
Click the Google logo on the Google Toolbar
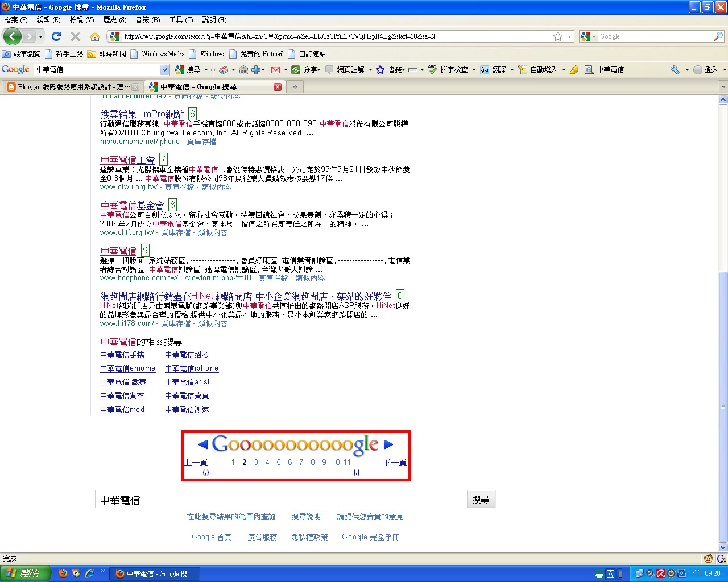click(15, 69)
